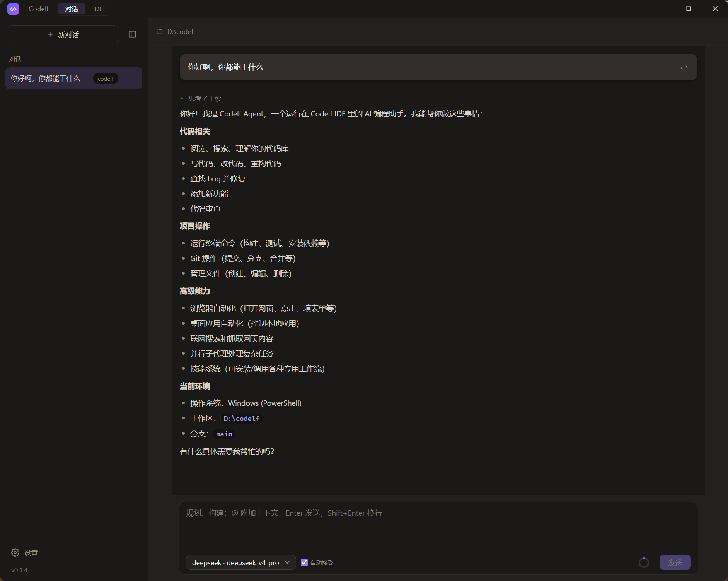Click the main branch inline code
The height and width of the screenshot is (581, 728).
click(224, 434)
